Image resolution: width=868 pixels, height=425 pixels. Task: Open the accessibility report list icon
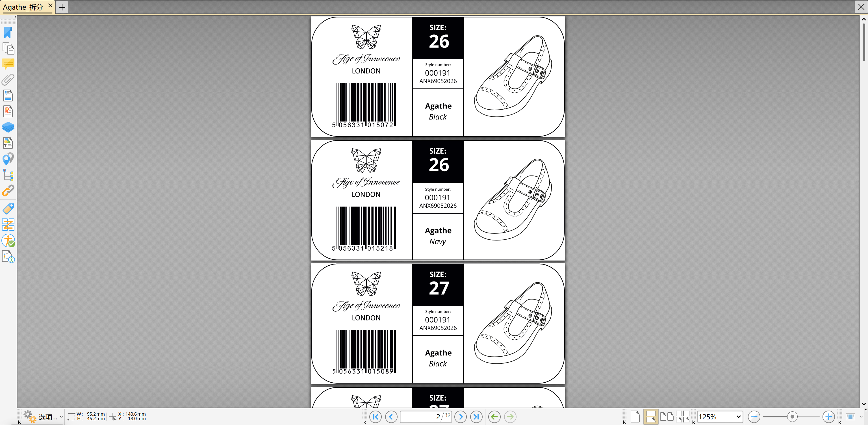coord(8,257)
